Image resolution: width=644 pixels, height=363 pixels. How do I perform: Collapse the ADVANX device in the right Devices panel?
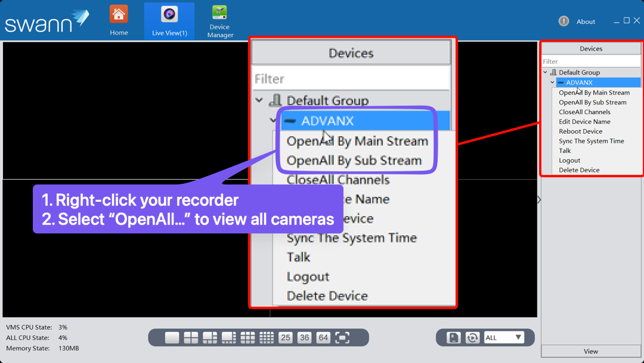[x=552, y=82]
